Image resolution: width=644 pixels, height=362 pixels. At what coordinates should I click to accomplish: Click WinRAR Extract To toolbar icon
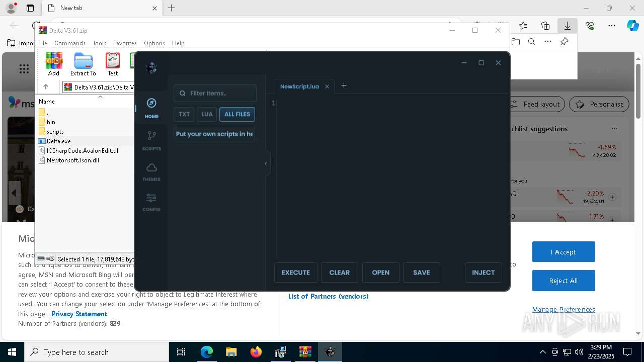tap(83, 64)
